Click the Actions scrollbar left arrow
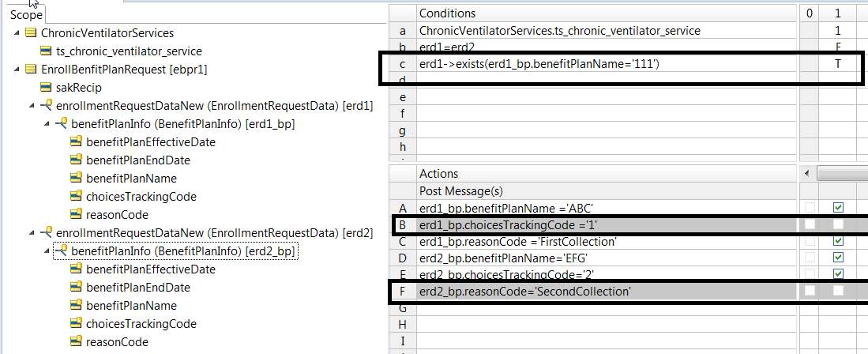This screenshot has width=868, height=354. coord(808,174)
